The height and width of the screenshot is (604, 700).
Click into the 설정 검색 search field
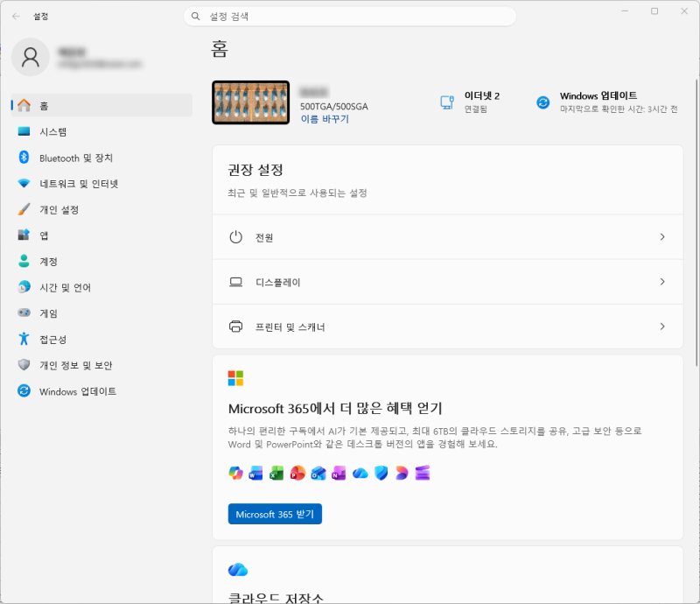(350, 17)
